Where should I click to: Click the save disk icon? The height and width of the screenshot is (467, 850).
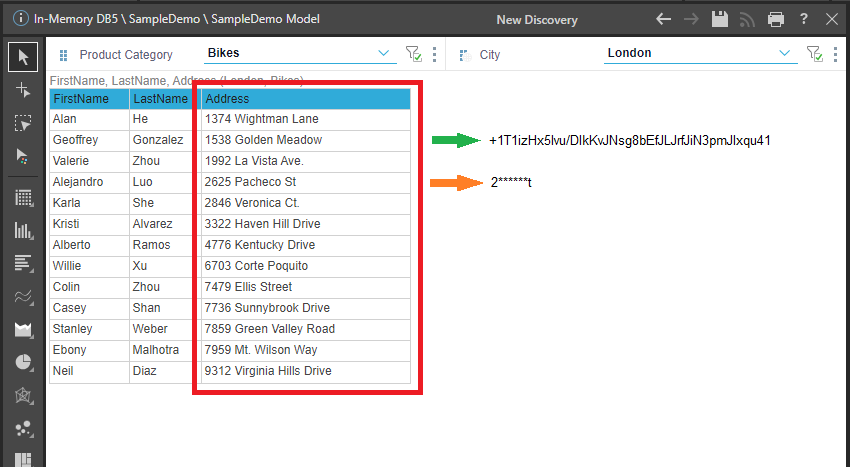(x=719, y=19)
